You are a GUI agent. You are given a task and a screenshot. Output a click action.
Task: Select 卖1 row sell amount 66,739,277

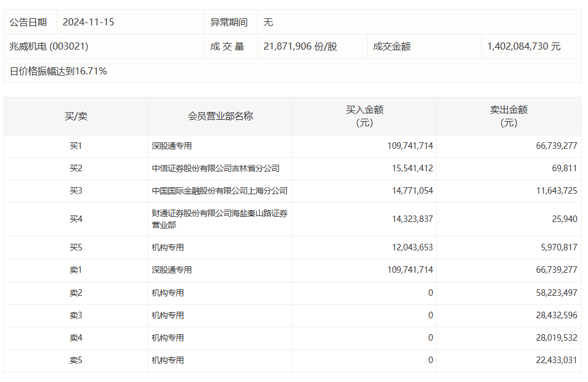click(557, 270)
